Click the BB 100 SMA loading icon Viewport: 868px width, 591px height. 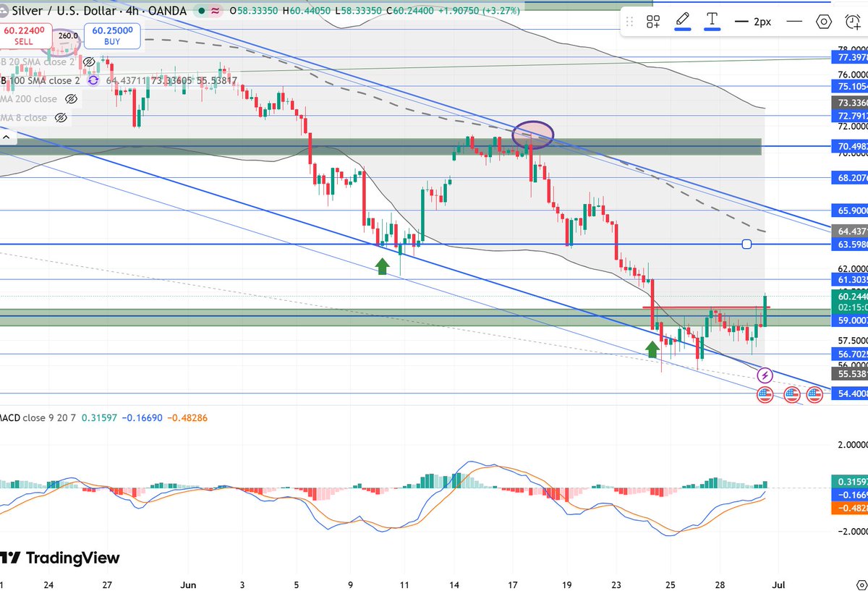93,80
